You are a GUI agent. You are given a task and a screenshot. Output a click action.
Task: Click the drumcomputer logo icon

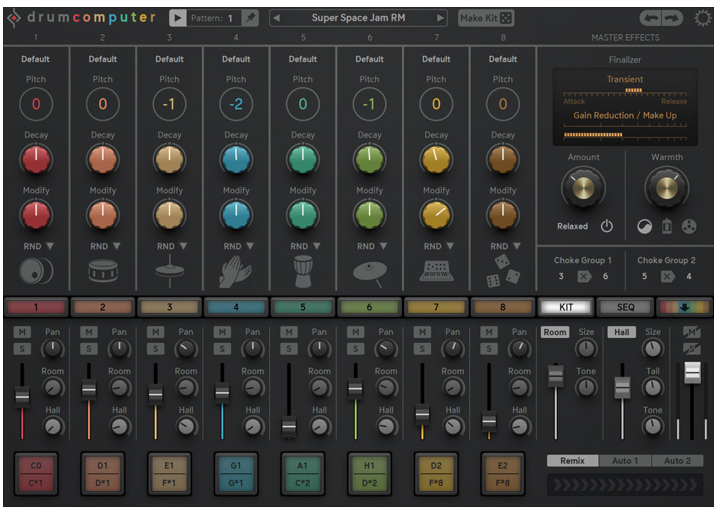tap(14, 18)
